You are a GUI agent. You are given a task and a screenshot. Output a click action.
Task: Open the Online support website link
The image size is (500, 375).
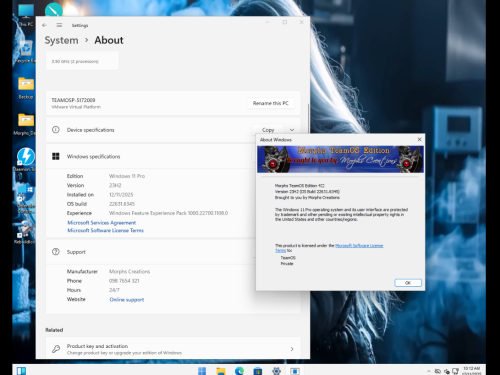(127, 300)
